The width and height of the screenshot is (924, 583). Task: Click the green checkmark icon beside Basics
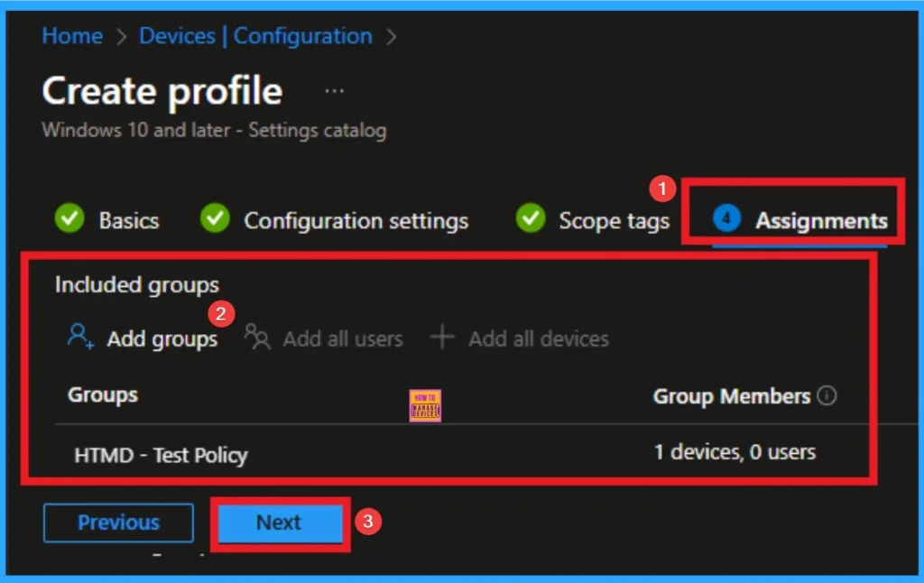pyautogui.click(x=69, y=219)
